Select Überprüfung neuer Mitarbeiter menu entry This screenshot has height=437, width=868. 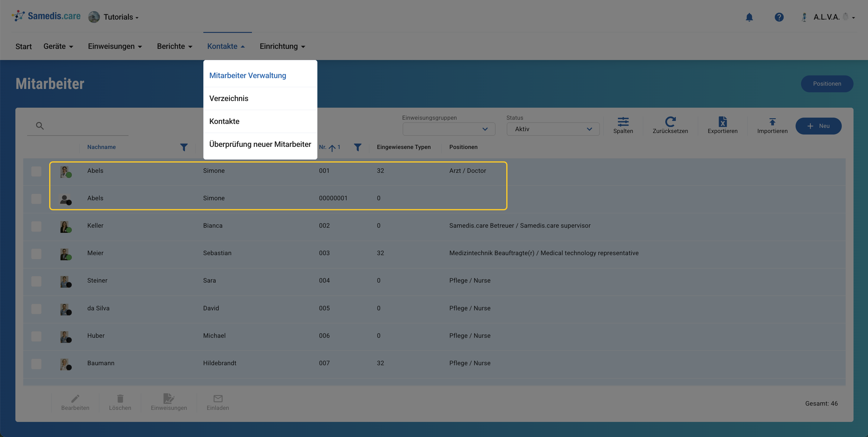coord(260,144)
